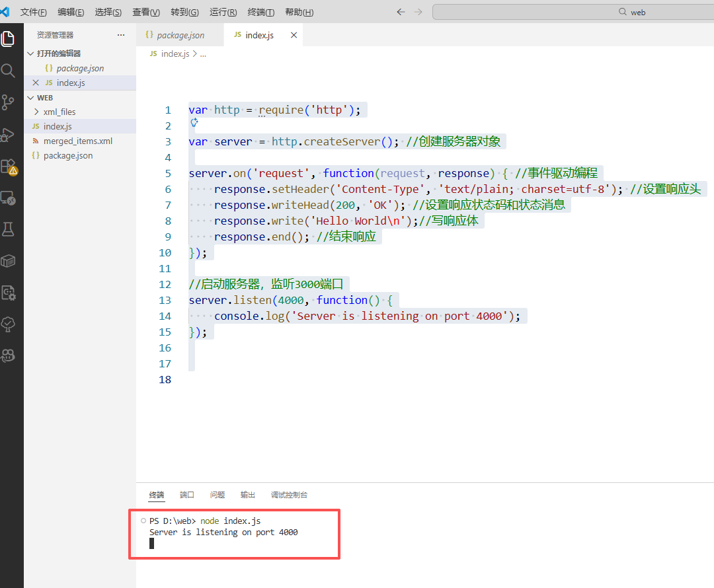Open merged_items.xml in the file tree

coord(77,141)
